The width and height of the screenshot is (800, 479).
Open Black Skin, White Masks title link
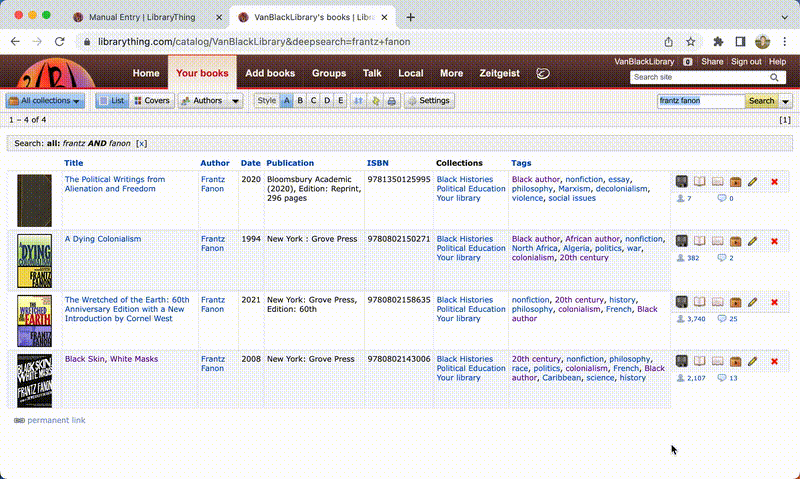pyautogui.click(x=111, y=359)
